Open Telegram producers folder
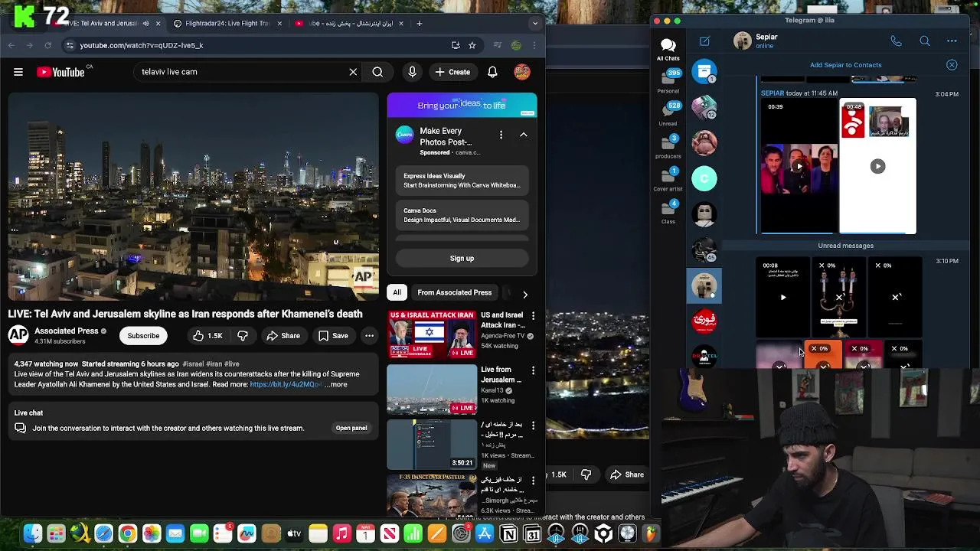The image size is (980, 551). pyautogui.click(x=668, y=146)
